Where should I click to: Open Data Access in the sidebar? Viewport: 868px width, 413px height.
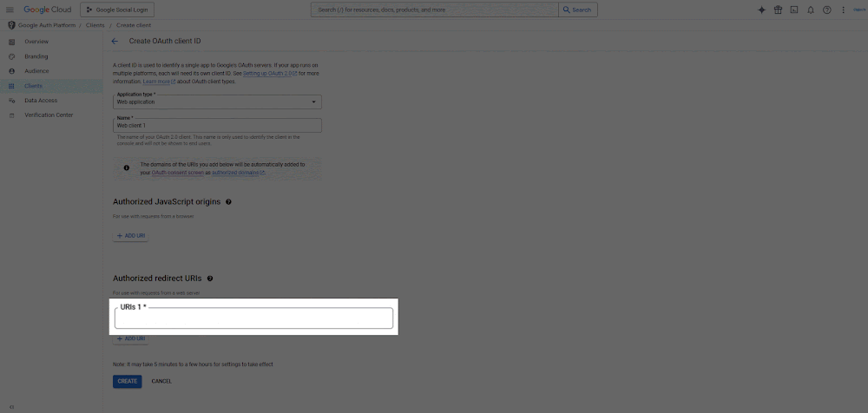(x=41, y=101)
